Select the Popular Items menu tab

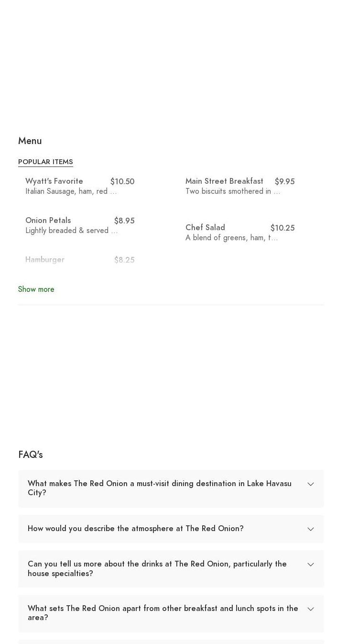[x=45, y=162]
